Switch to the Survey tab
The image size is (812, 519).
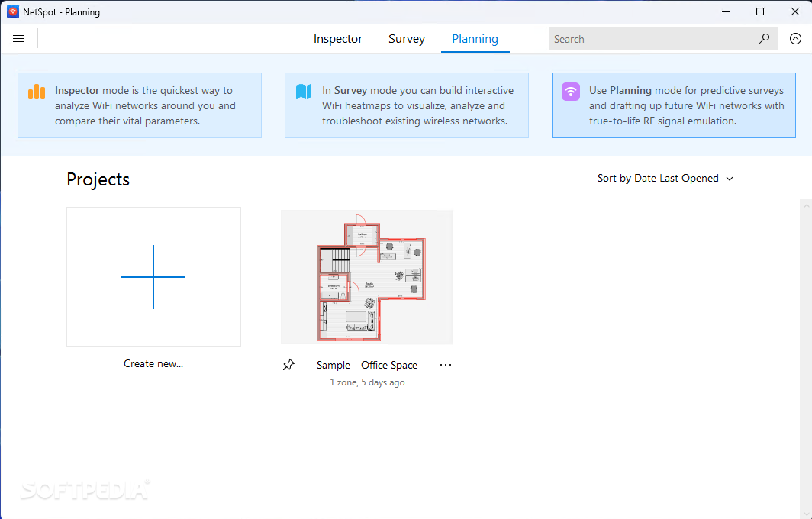[407, 39]
